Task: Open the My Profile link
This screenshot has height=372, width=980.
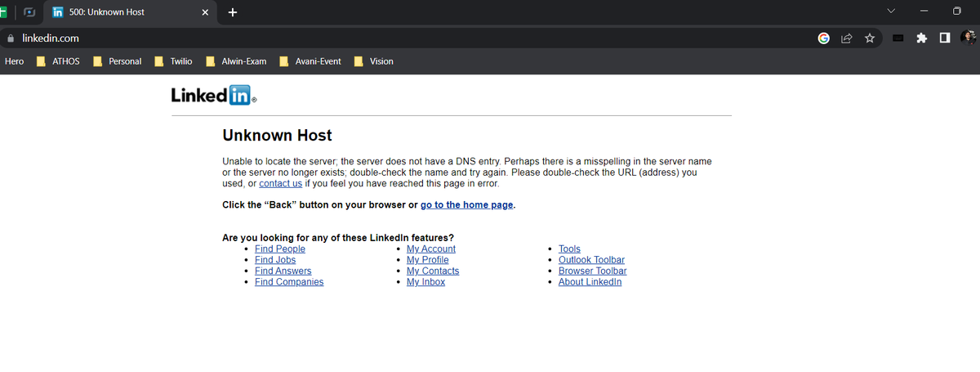Action: (x=428, y=260)
